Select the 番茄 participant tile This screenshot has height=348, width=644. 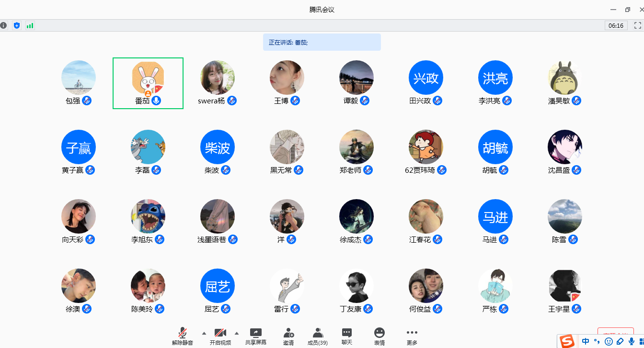pos(148,83)
